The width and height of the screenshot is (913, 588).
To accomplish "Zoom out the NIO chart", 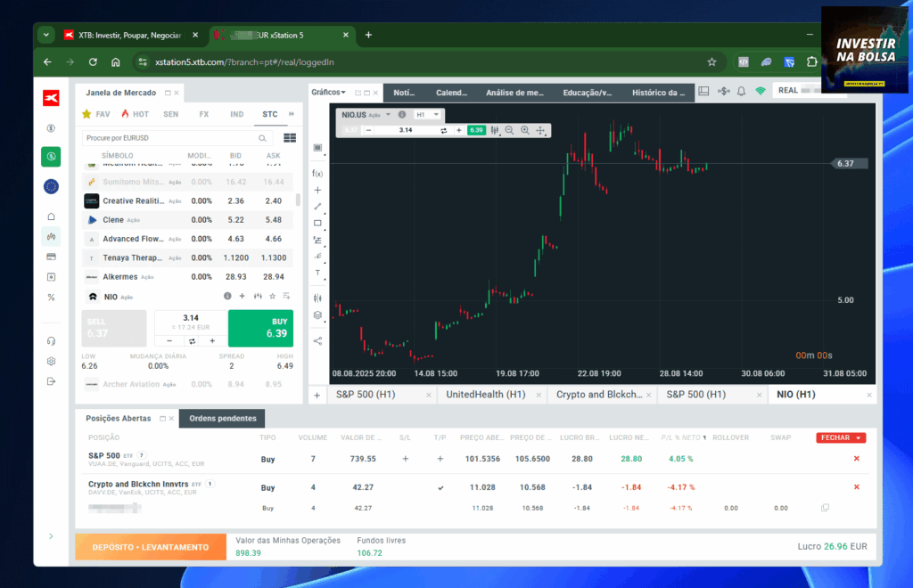I will [509, 130].
